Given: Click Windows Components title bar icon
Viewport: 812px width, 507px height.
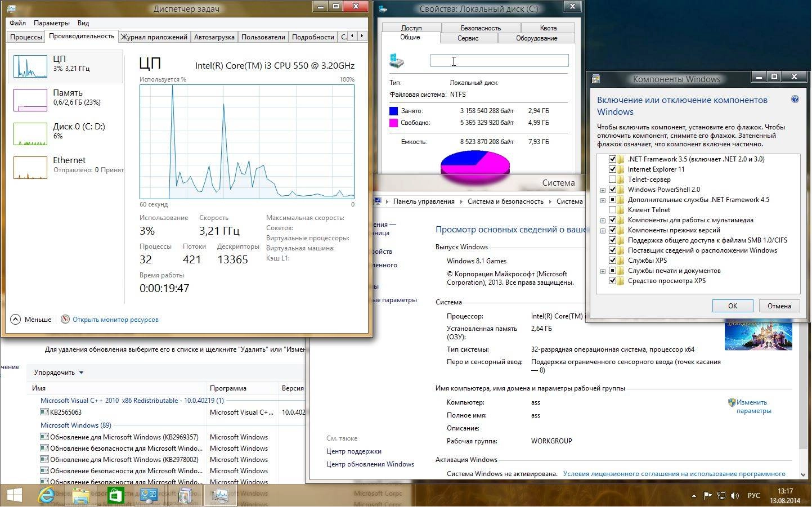Looking at the screenshot, I should tap(596, 79).
